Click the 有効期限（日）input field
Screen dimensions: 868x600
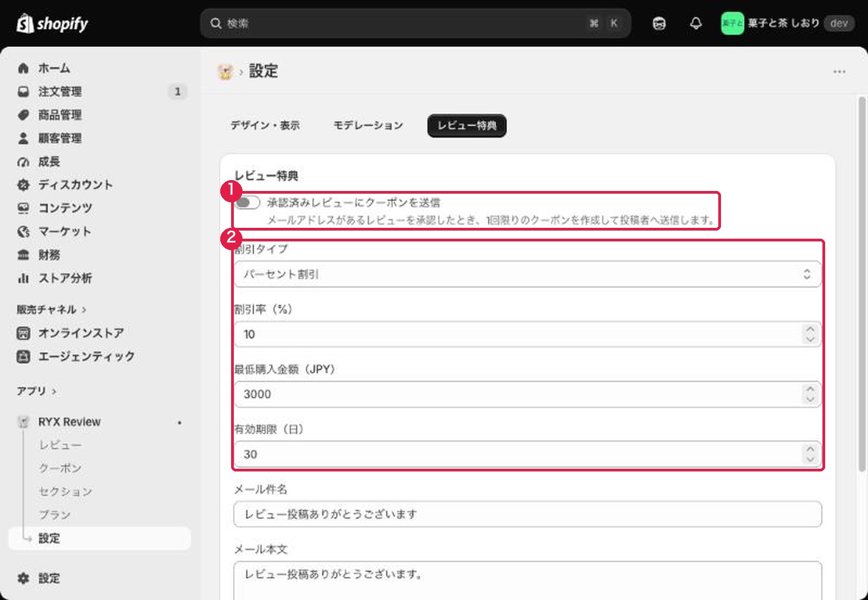tap(527, 454)
